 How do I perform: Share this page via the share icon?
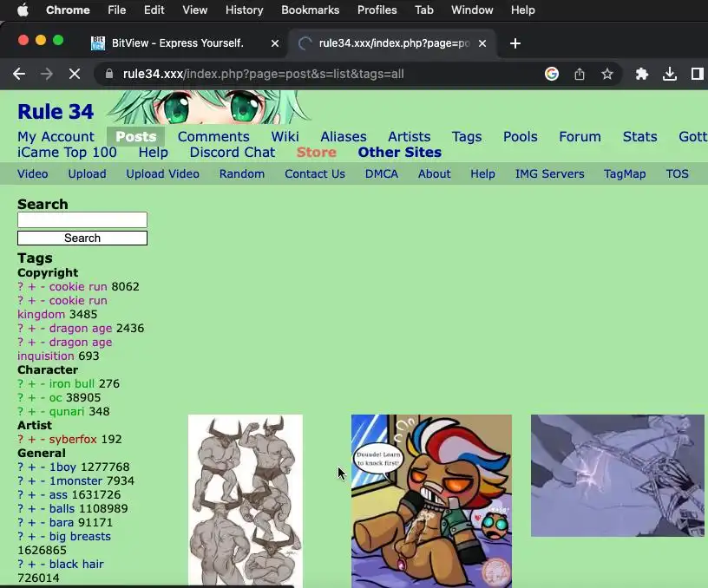pyautogui.click(x=580, y=74)
